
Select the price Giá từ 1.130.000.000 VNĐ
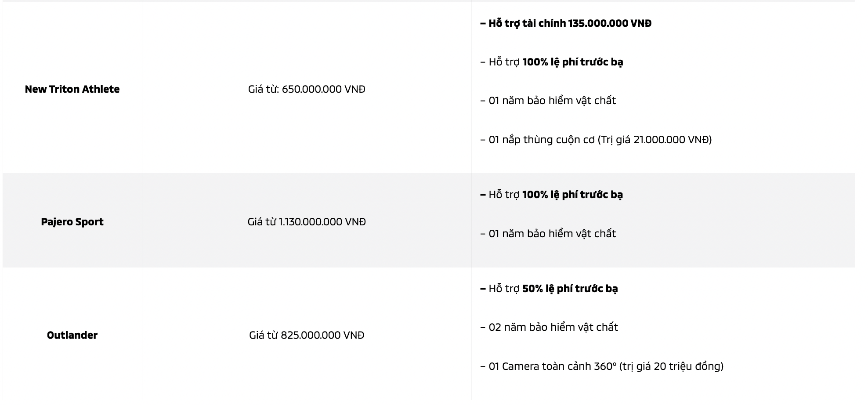coord(307,222)
